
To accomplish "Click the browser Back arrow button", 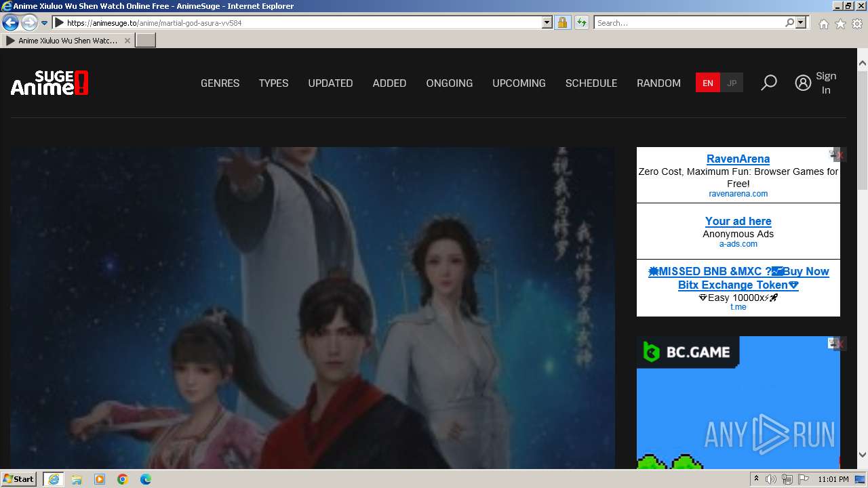I will tap(10, 22).
